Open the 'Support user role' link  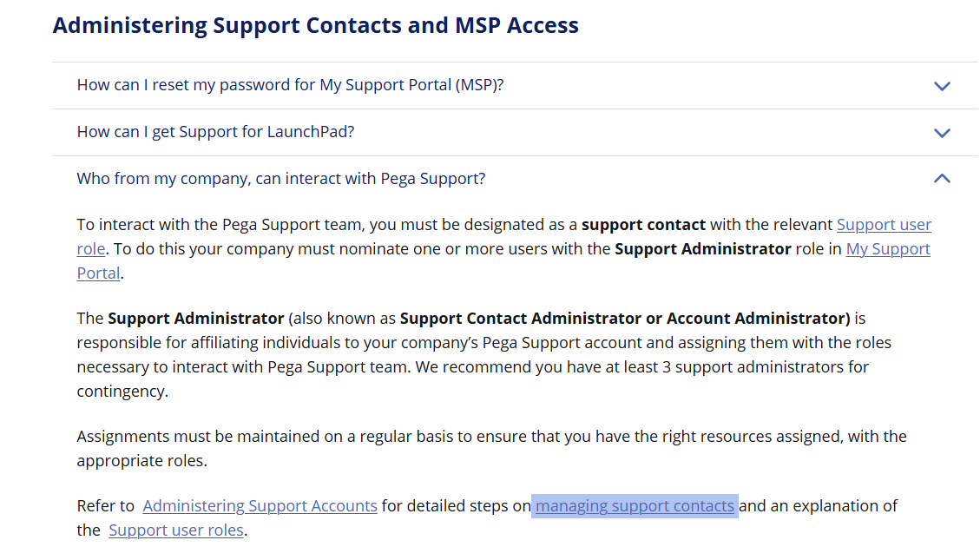(883, 225)
